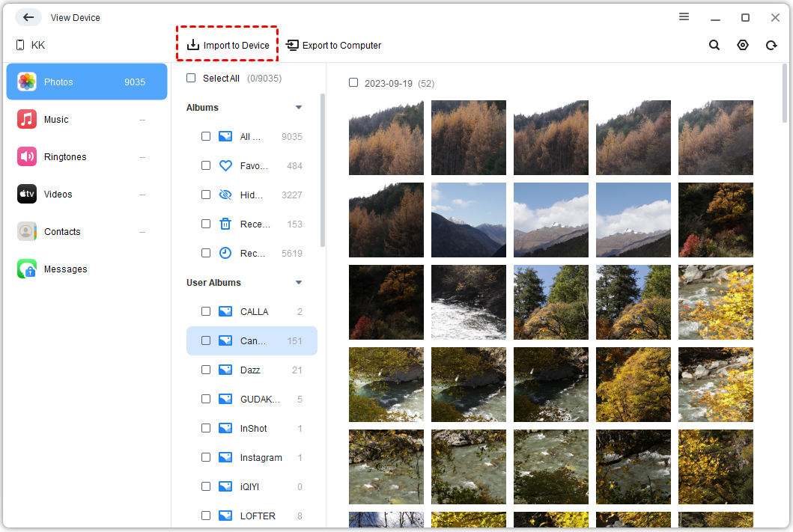Click Export to Computer
Screen dimensions: 793x532
(x=334, y=45)
